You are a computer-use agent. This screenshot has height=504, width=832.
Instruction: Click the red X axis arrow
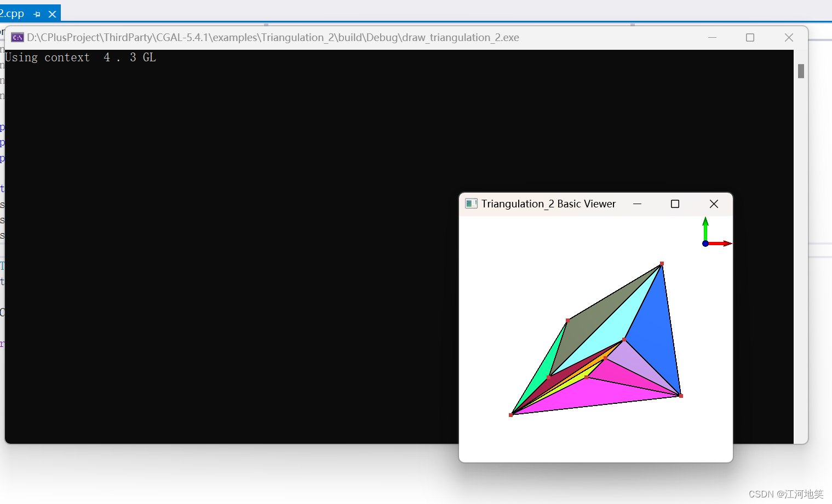pos(720,244)
